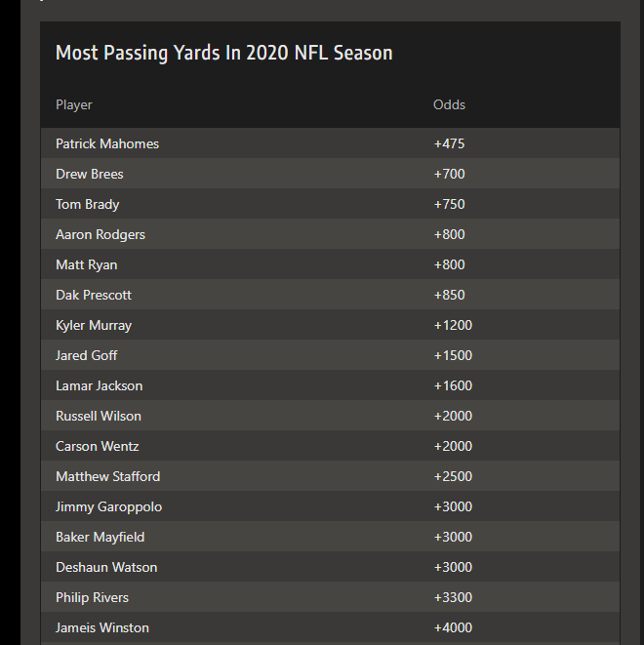This screenshot has width=644, height=645.
Task: Select Jared Goff in the player list
Action: click(87, 355)
